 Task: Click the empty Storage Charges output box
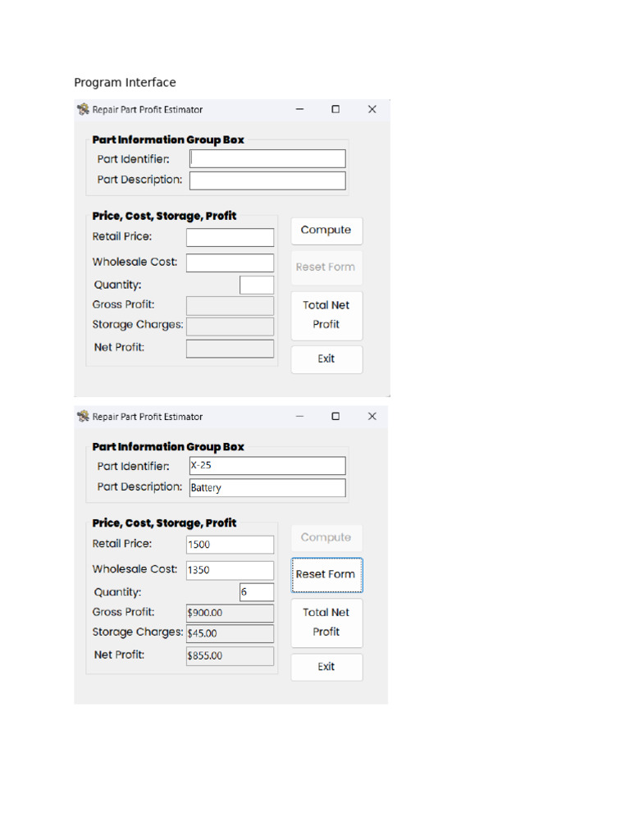pyautogui.click(x=230, y=326)
